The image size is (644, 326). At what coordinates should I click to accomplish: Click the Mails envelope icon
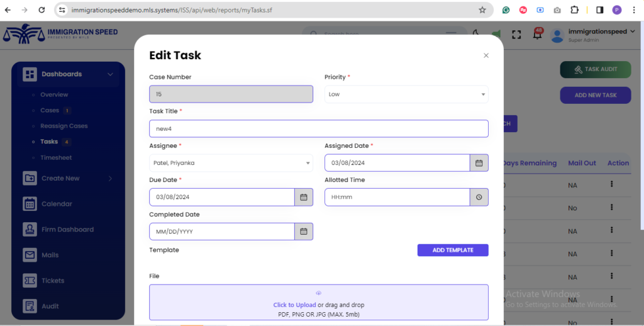click(x=30, y=255)
